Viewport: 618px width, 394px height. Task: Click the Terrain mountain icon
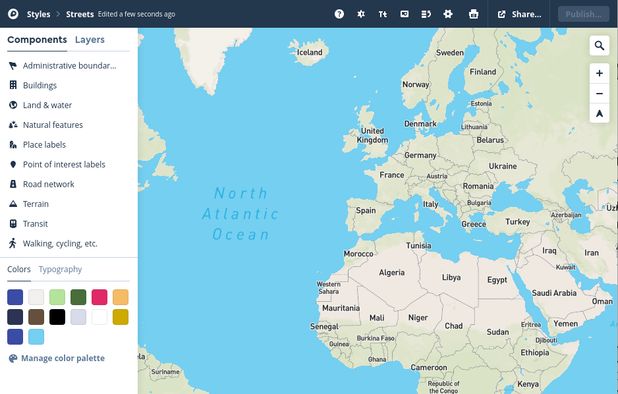coord(13,204)
